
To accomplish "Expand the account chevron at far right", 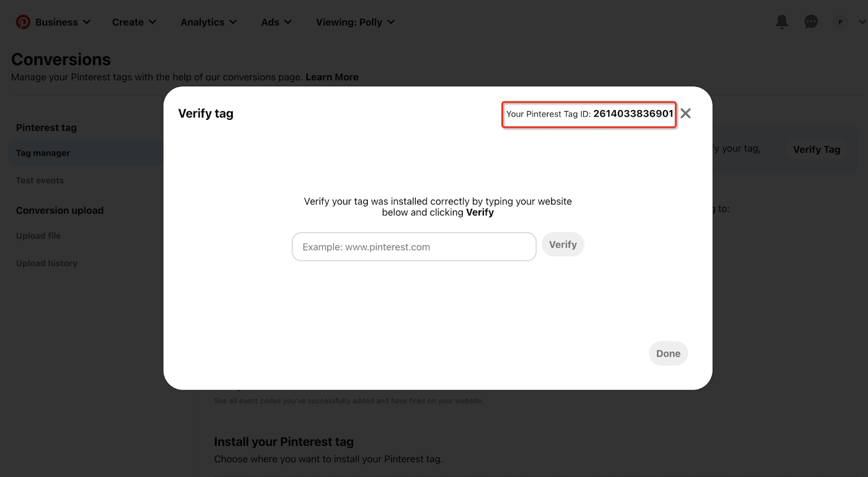I will [x=862, y=22].
